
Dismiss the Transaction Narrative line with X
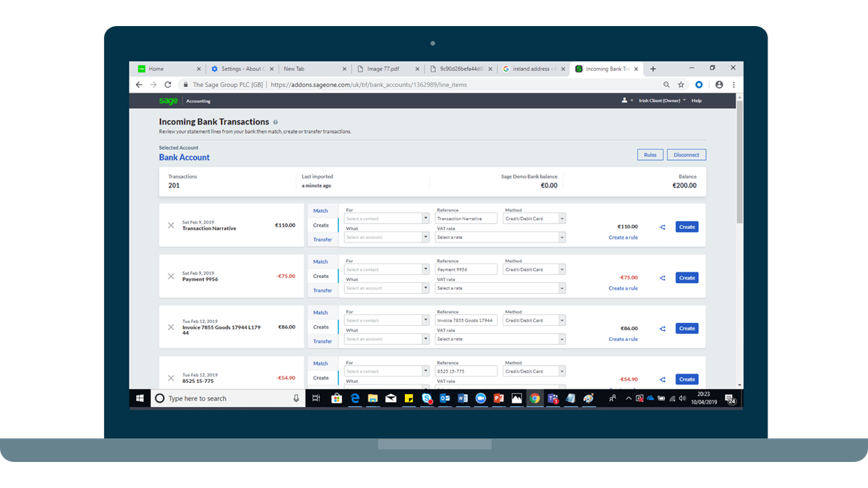point(171,226)
